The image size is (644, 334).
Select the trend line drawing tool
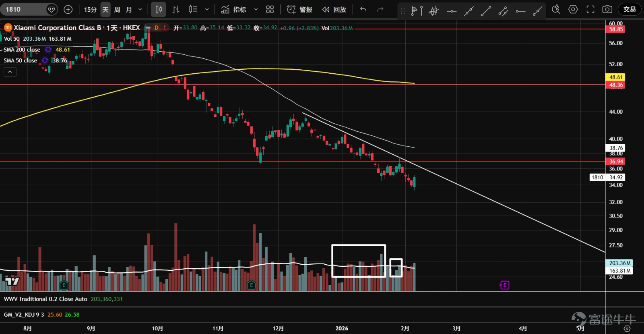click(486, 11)
